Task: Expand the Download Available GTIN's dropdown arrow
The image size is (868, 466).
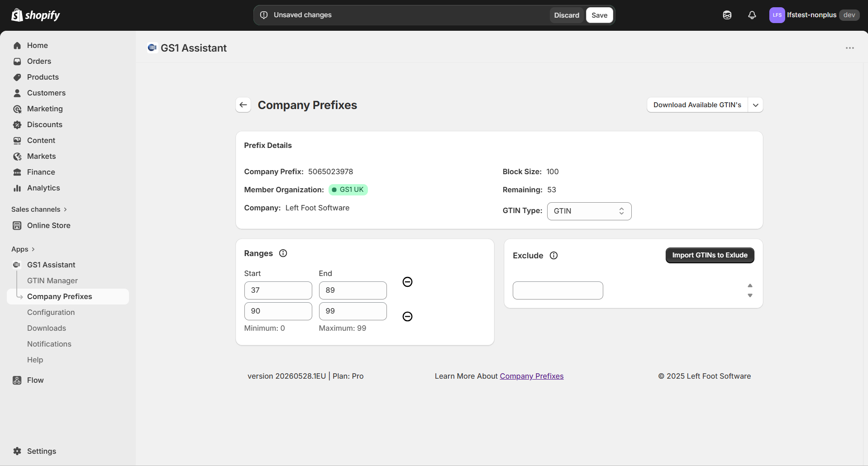Action: click(755, 105)
